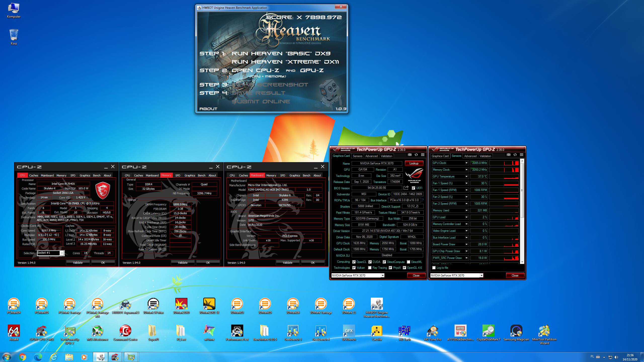This screenshot has width=644, height=362.
Task: Switch to the Advanced tab in the GPU-Z Graphics Card window
Action: pyautogui.click(x=372, y=156)
